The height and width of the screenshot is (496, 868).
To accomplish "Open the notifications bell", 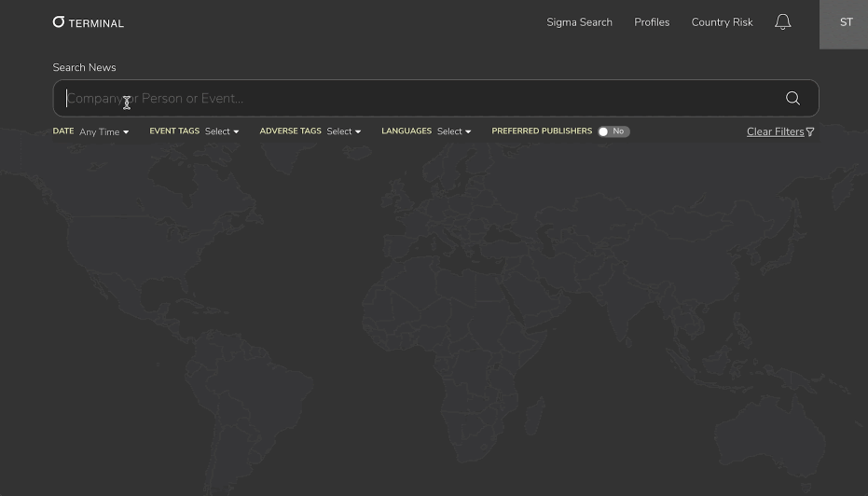I will point(782,22).
